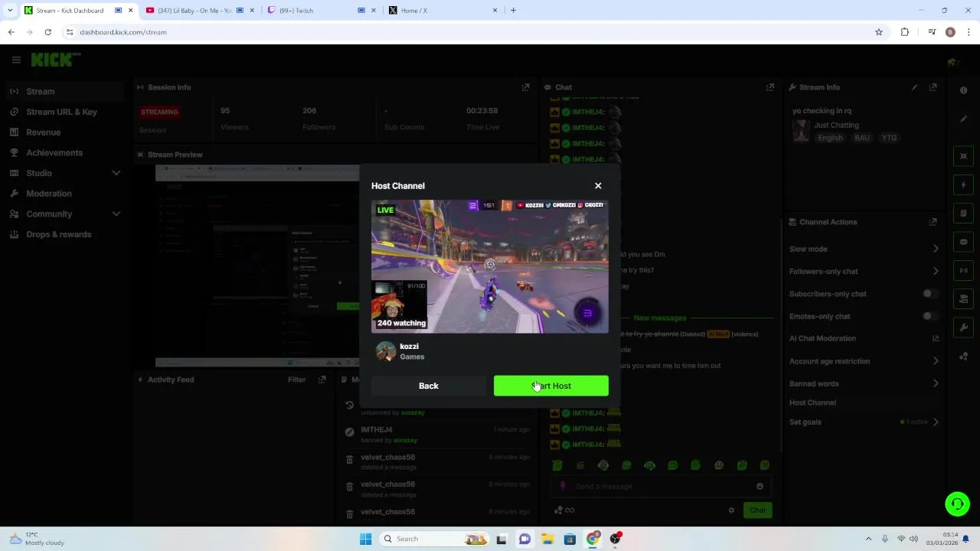The image size is (980, 551).
Task: Switch to the Twitch browser tab
Action: coord(322,11)
